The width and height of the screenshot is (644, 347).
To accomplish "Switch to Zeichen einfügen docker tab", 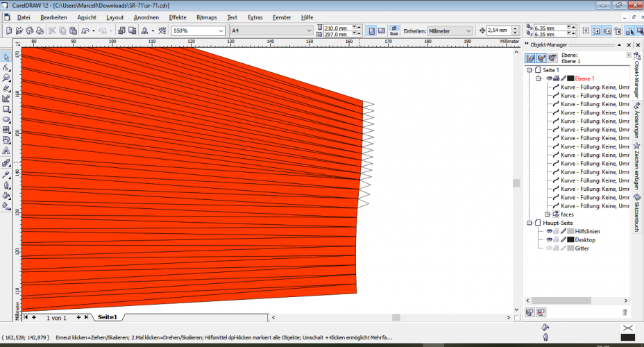I will [637, 167].
